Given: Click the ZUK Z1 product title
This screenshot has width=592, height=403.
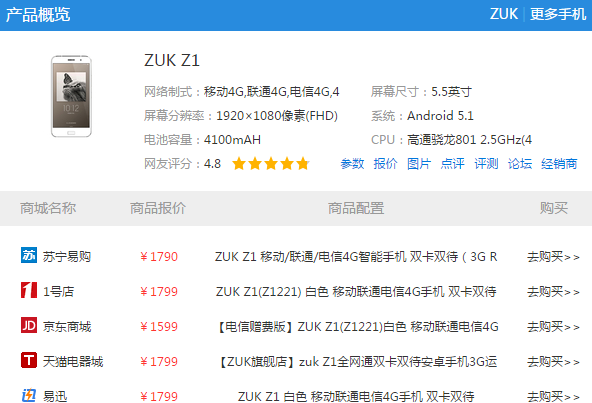Looking at the screenshot, I should [172, 60].
